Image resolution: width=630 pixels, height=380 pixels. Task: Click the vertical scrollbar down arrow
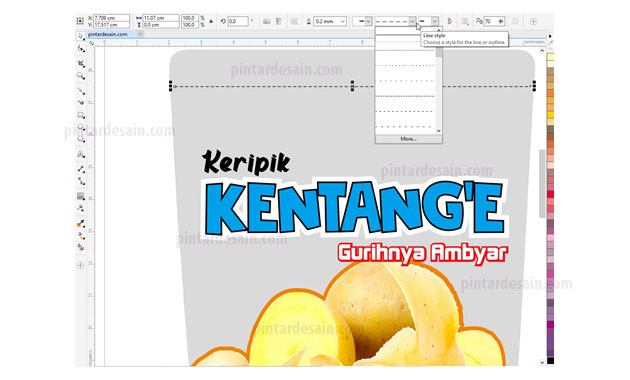[x=542, y=362]
